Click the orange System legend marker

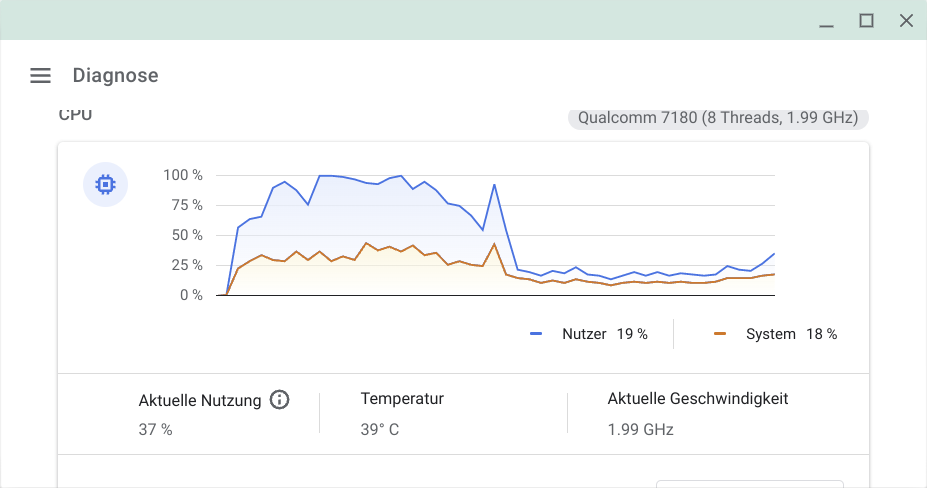pyautogui.click(x=720, y=334)
